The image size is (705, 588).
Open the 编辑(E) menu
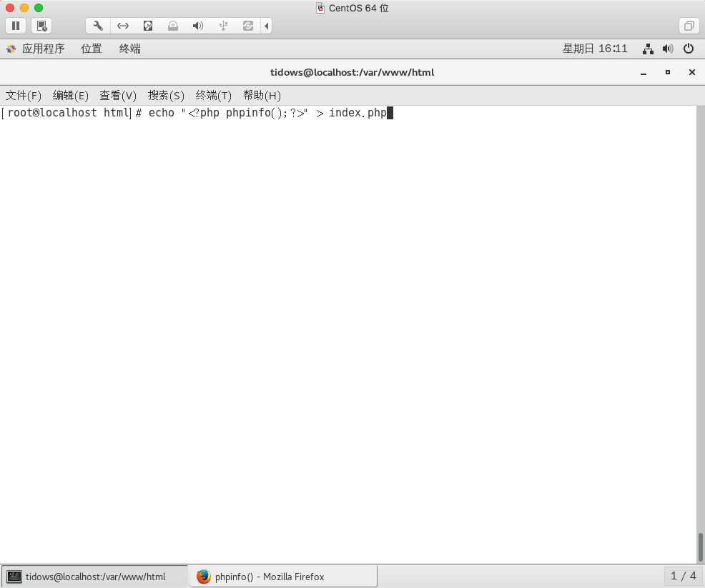click(70, 95)
